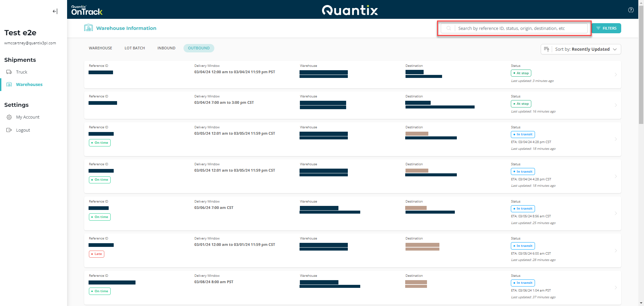The image size is (644, 306).
Task: Click the warehouse building icon beside Warehouse Information
Action: [x=88, y=28]
